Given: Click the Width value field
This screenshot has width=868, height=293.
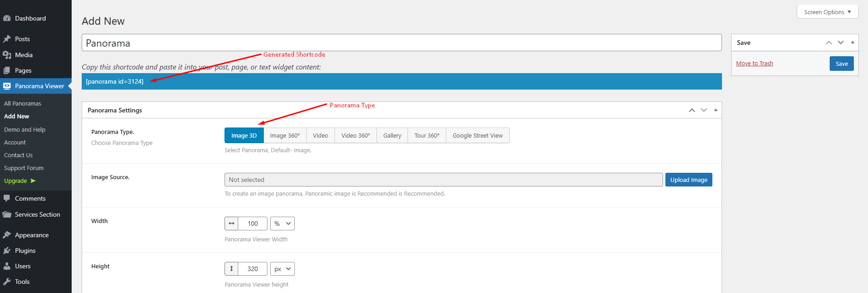Looking at the screenshot, I should coord(252,224).
